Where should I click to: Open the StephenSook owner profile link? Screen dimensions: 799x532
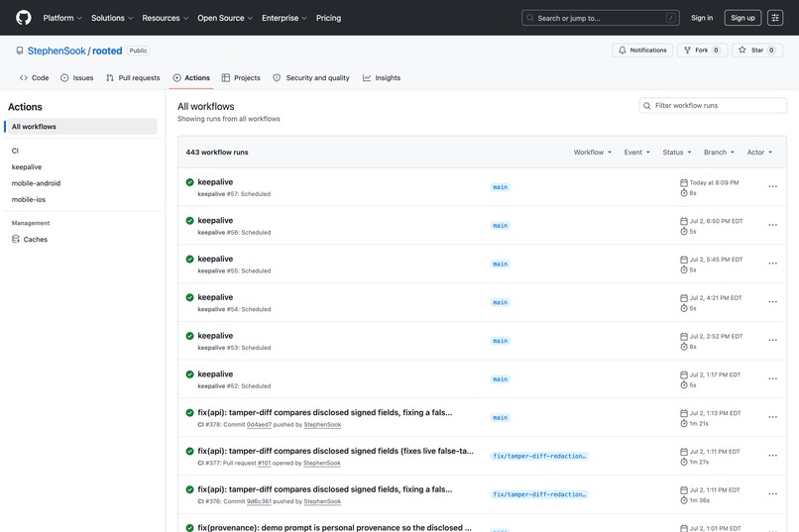click(57, 51)
